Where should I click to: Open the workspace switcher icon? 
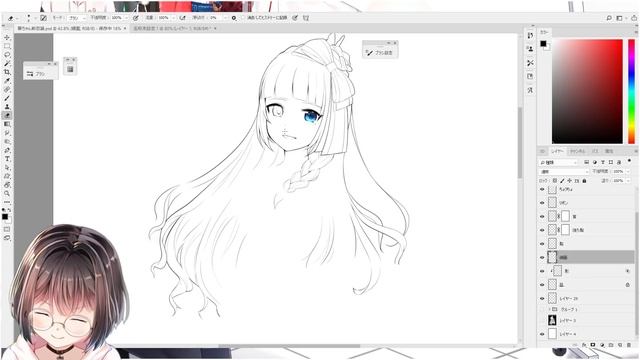click(619, 18)
